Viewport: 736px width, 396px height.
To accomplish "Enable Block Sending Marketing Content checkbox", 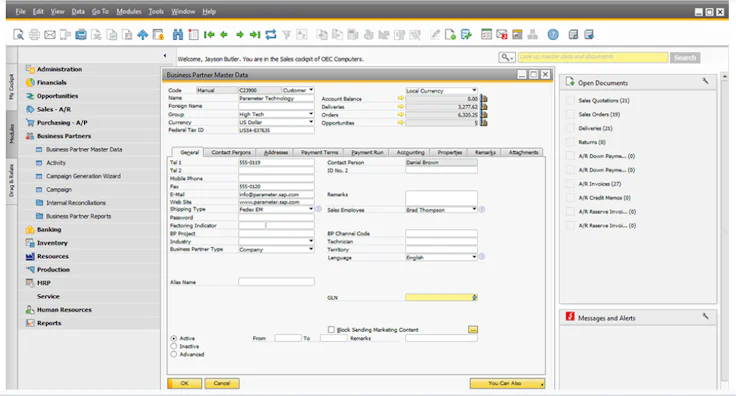I will click(x=331, y=329).
